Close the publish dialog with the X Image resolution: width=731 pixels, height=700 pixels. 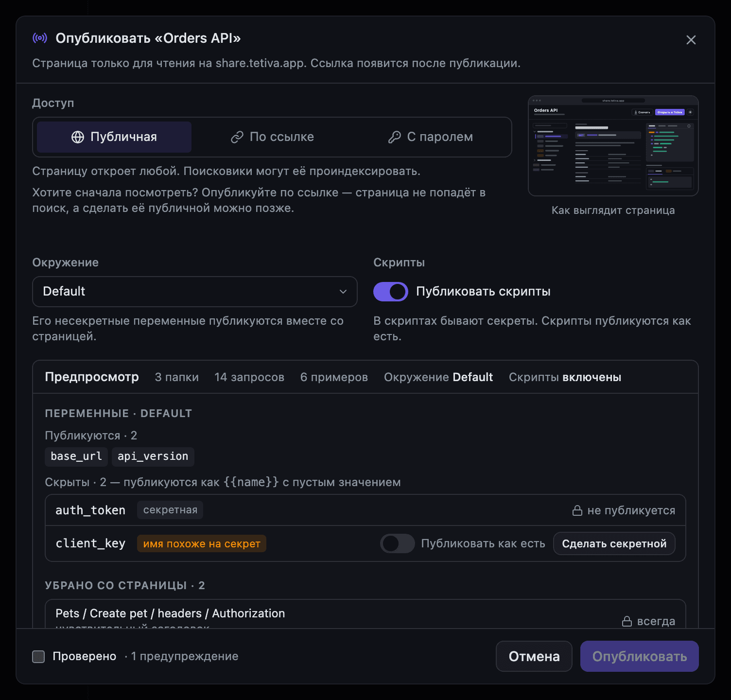point(691,40)
